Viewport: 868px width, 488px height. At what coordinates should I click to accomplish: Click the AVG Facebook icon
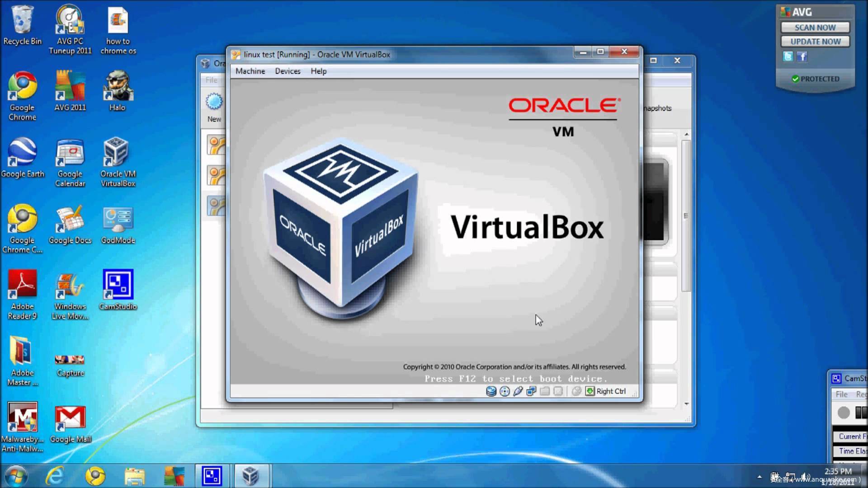[802, 57]
